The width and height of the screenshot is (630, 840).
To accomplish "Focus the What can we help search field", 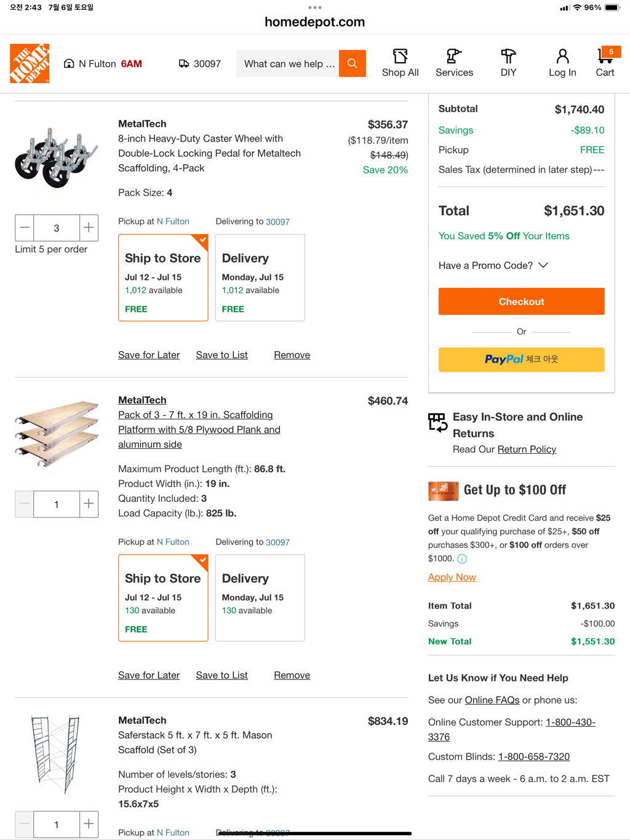I will (288, 64).
